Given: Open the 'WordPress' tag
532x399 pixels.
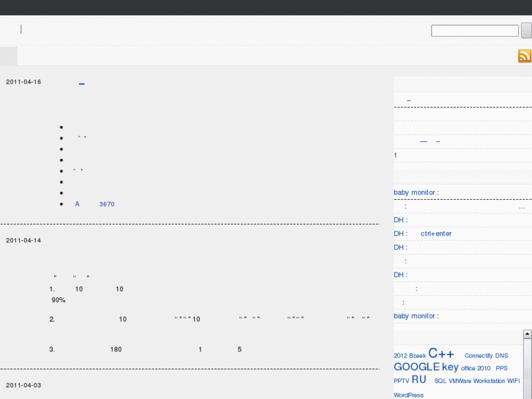Looking at the screenshot, I should [408, 395].
